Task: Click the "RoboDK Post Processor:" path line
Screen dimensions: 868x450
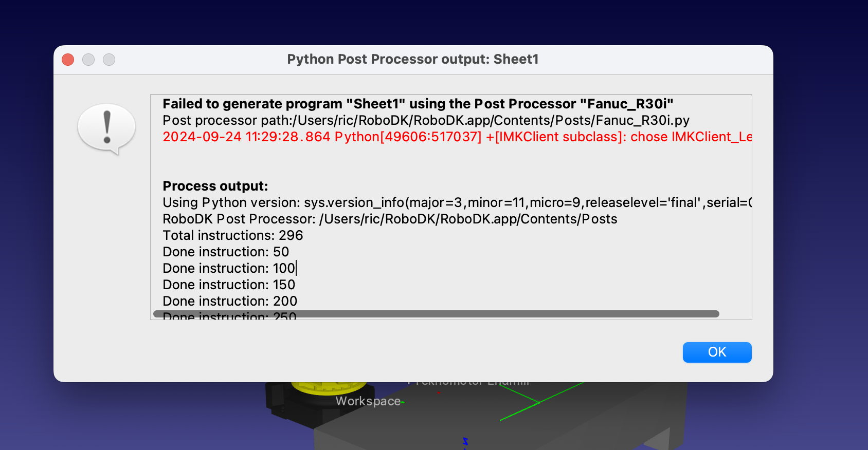Action: coord(390,219)
